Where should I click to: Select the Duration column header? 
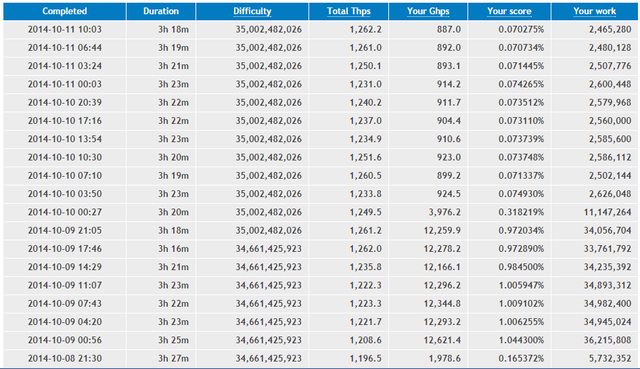coord(161,11)
